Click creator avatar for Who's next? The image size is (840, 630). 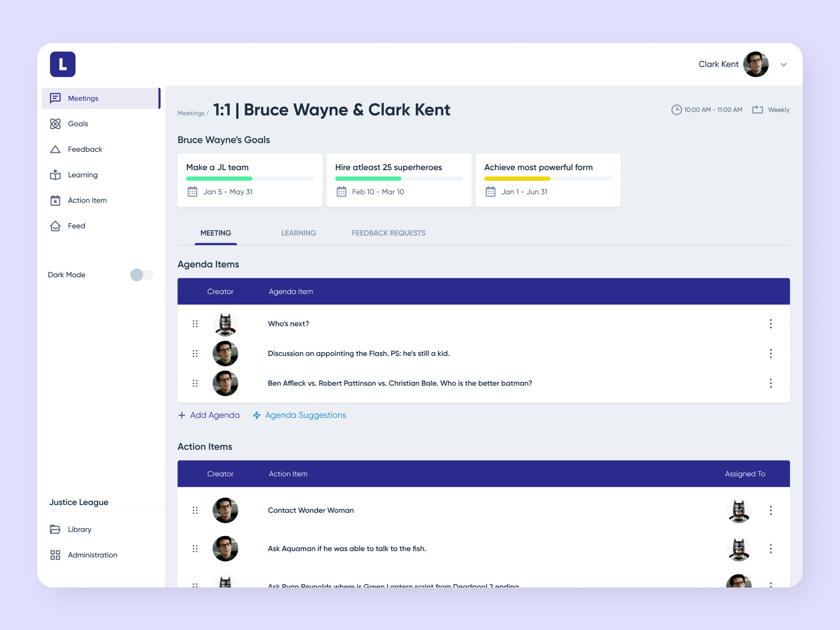pyautogui.click(x=225, y=324)
